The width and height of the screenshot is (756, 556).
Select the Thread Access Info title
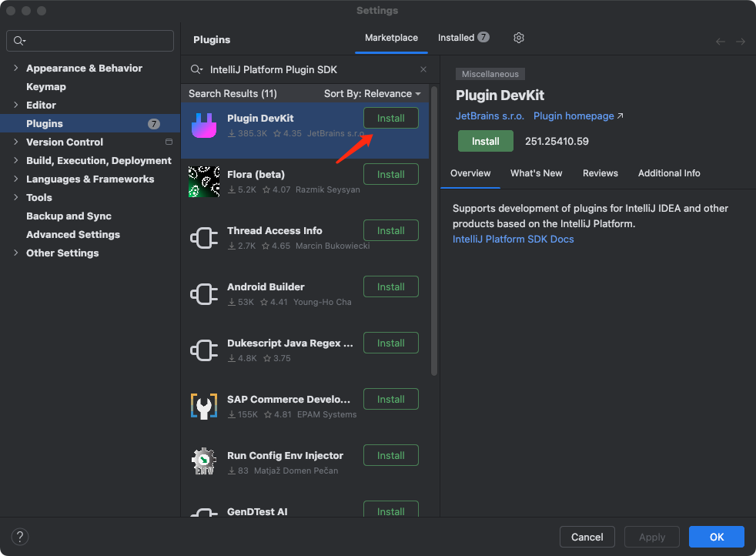click(274, 230)
